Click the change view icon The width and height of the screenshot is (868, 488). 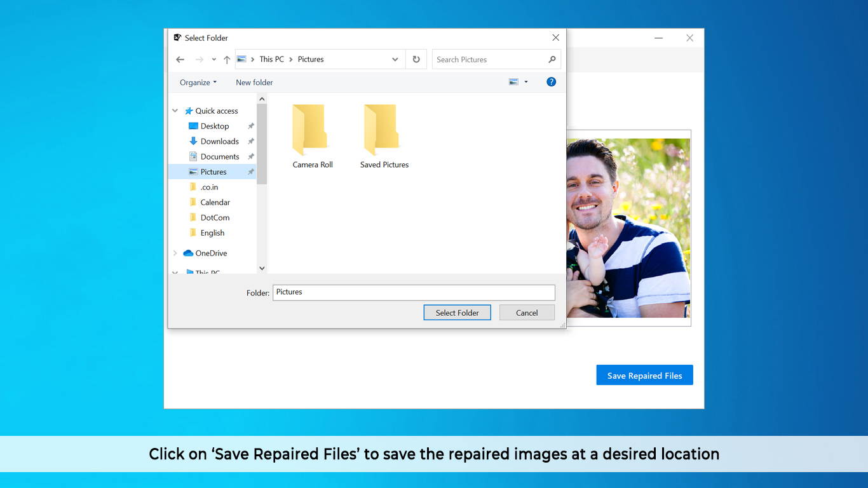tap(513, 82)
